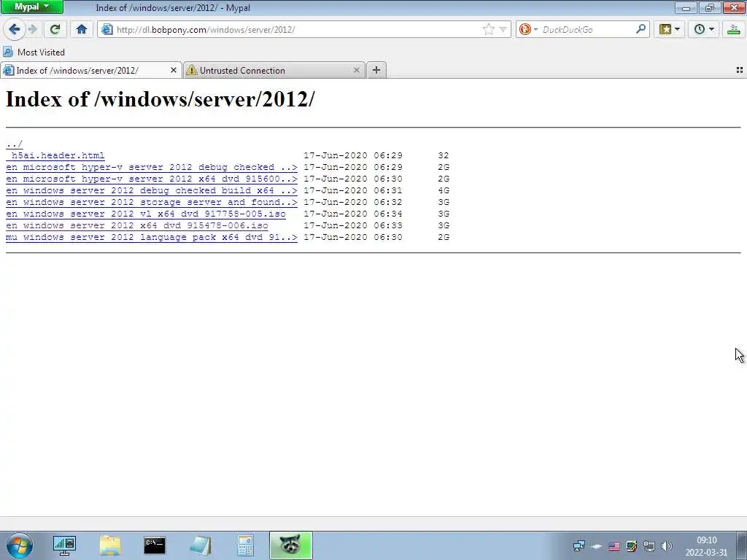The height and width of the screenshot is (560, 747).
Task: Download windows server 2012 storage server and found file
Action: tap(152, 203)
